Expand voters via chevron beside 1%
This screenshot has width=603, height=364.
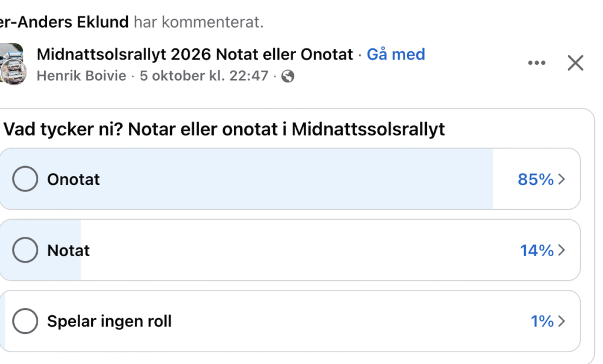[561, 321]
